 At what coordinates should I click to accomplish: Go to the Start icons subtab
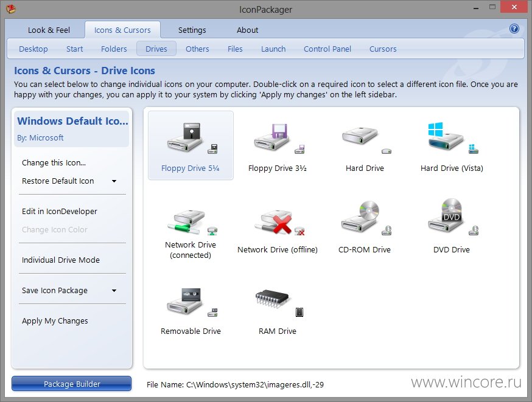(x=74, y=49)
